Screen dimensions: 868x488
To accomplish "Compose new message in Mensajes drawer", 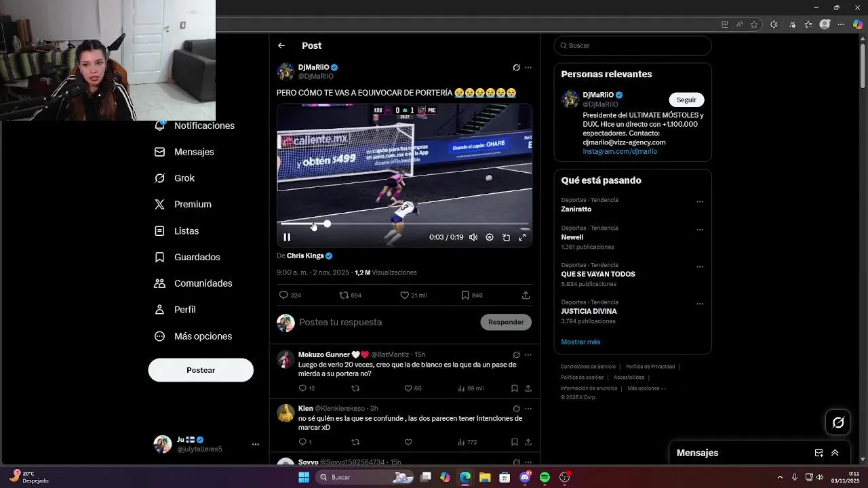I will pyautogui.click(x=818, y=453).
